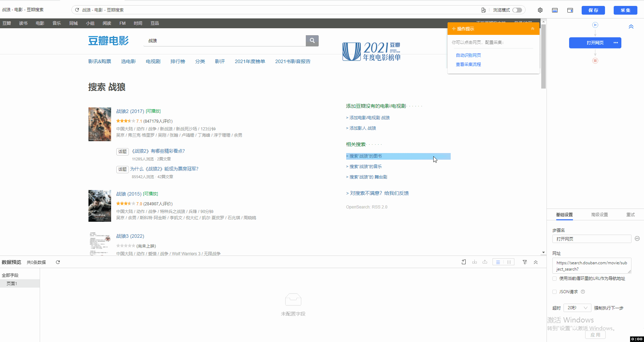Click 搜索"战狼"的音乐 link
This screenshot has height=342, width=644.
(x=365, y=167)
